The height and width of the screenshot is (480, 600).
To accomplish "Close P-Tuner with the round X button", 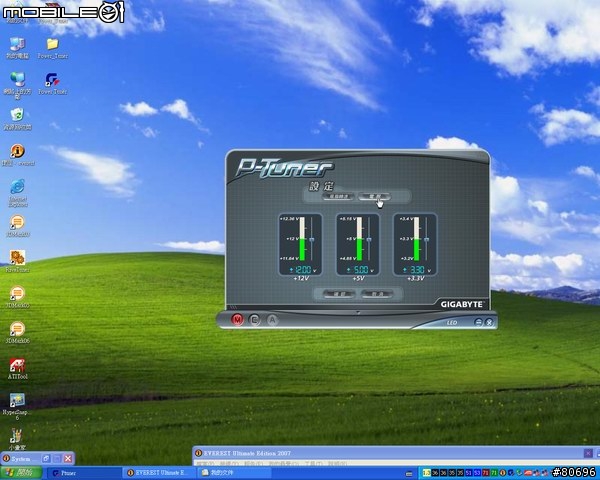I will (489, 322).
